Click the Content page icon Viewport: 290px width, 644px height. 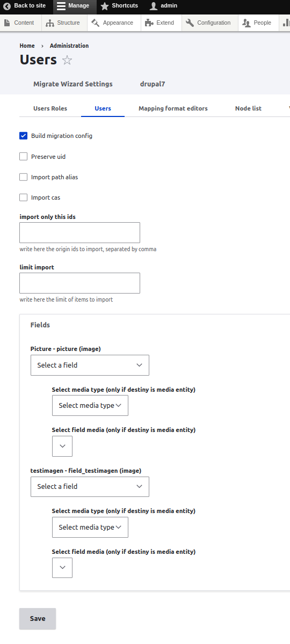pyautogui.click(x=6, y=23)
